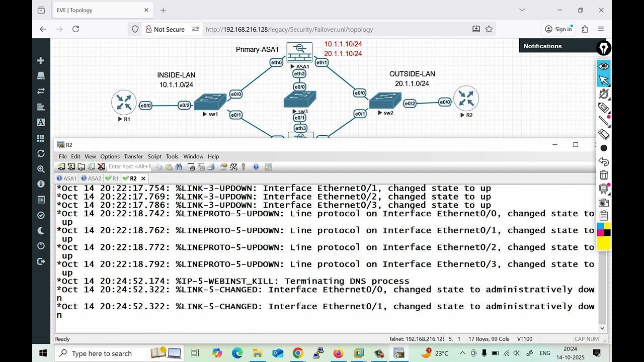Click the trash clear-all icon in annotation bar
The image size is (644, 362).
point(604,175)
